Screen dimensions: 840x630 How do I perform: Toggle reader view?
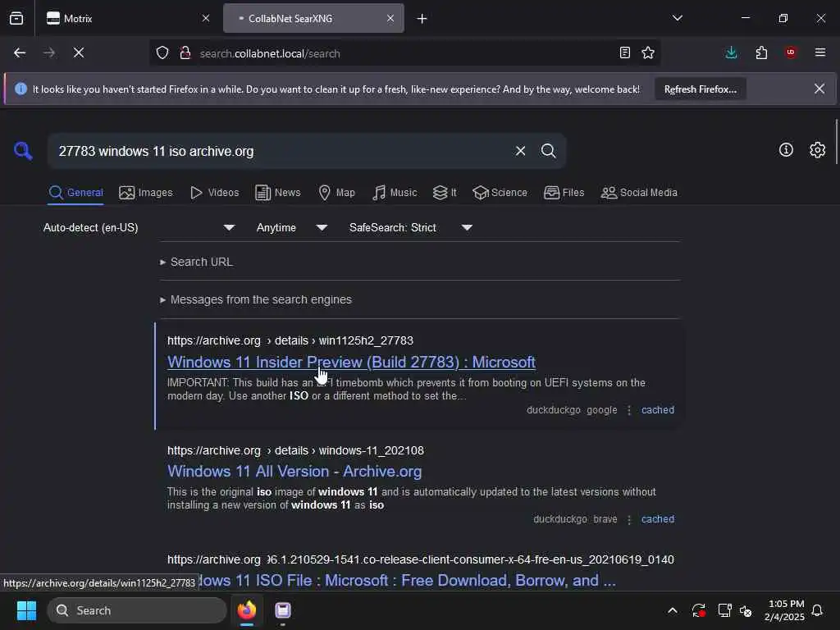click(x=624, y=52)
